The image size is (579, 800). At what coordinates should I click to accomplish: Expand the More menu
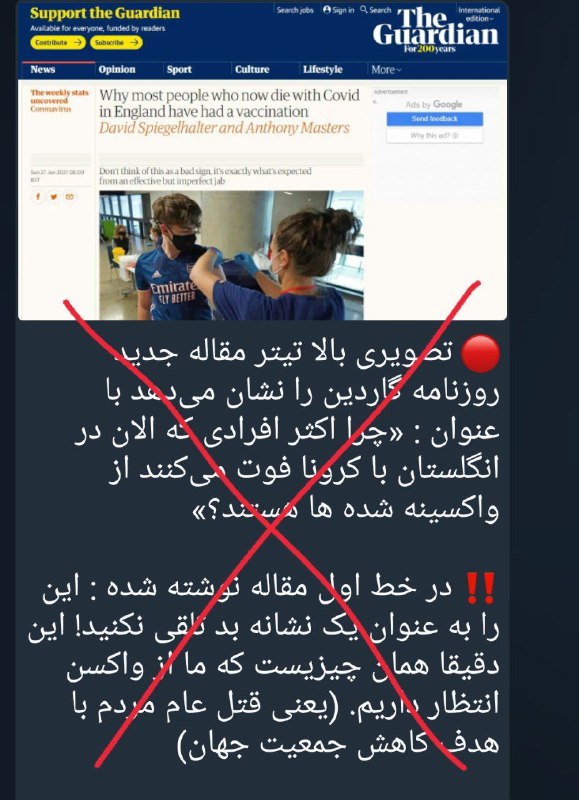coord(386,70)
